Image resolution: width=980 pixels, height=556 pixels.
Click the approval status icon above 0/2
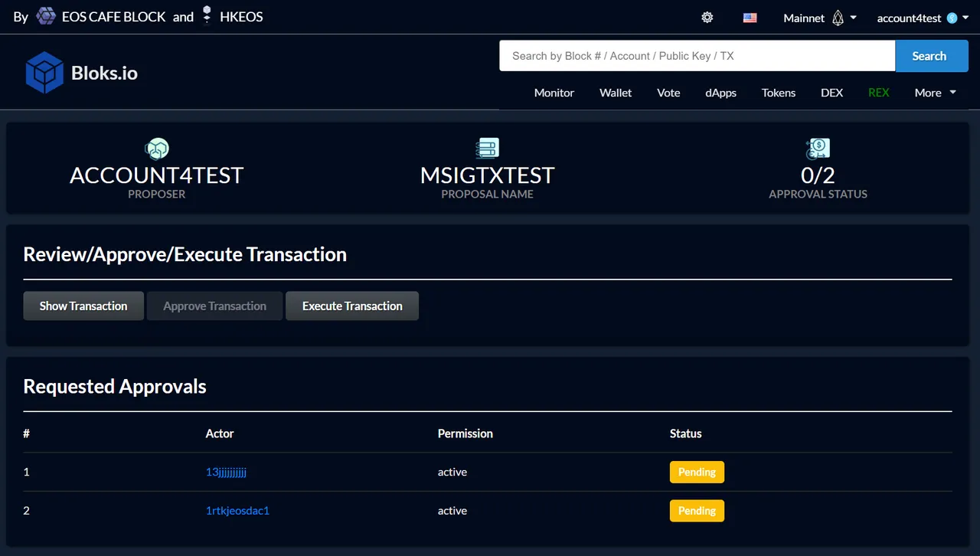818,148
